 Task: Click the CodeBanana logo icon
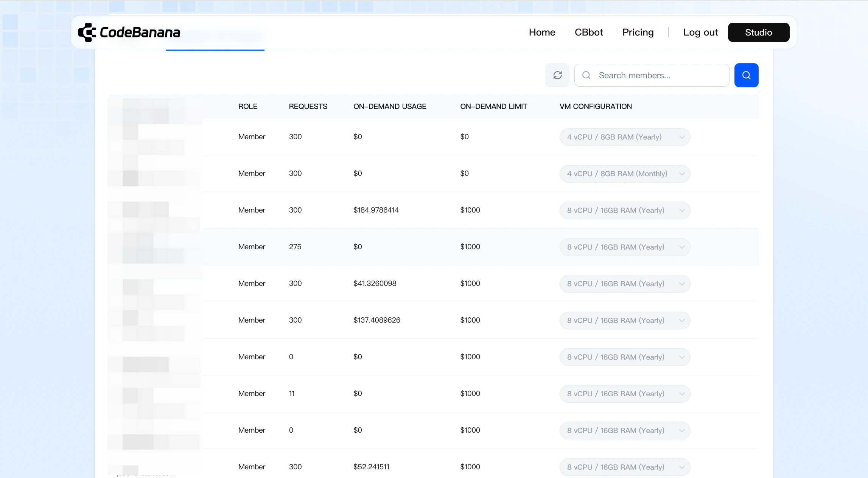tap(87, 33)
